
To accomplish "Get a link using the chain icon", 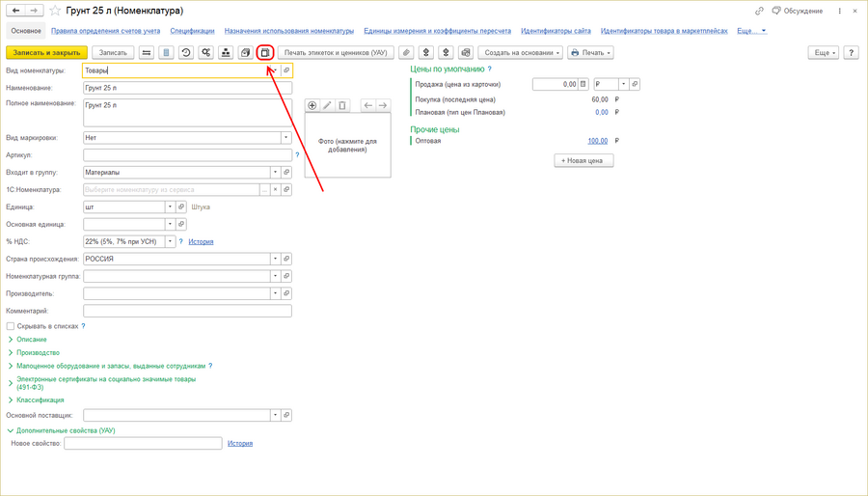I will click(759, 11).
